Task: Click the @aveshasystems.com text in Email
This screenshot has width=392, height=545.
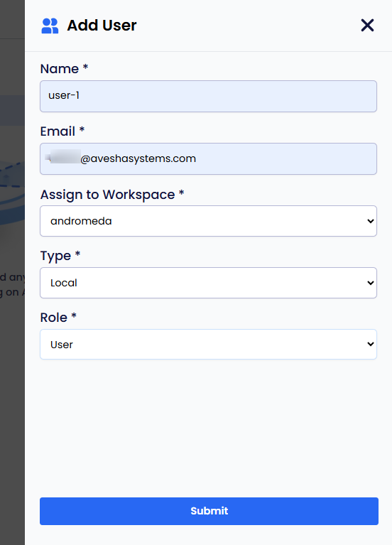Action: [138, 158]
